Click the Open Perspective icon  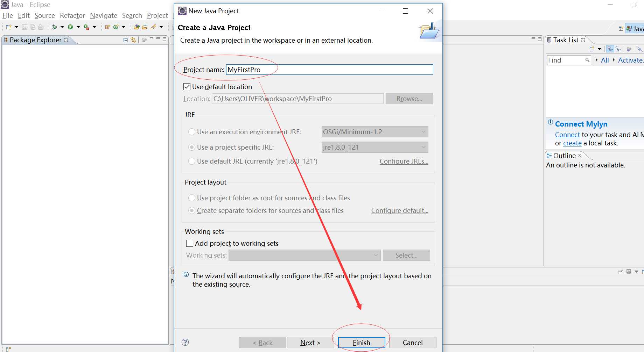pos(621,29)
